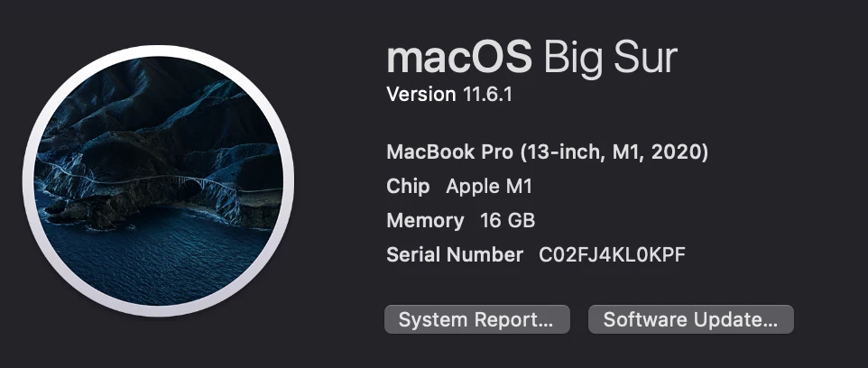Click the "Serial Number" label
Image resolution: width=868 pixels, height=368 pixels.
(x=455, y=254)
